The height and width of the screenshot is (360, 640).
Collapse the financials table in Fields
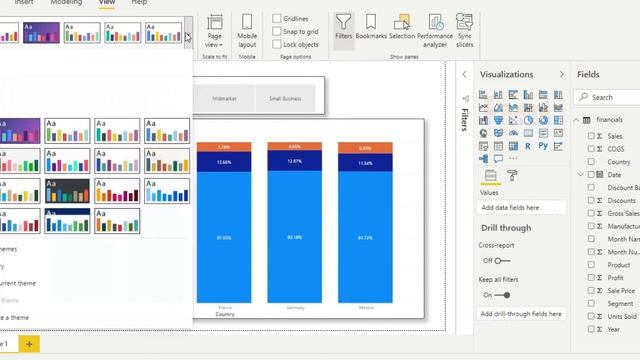click(576, 120)
